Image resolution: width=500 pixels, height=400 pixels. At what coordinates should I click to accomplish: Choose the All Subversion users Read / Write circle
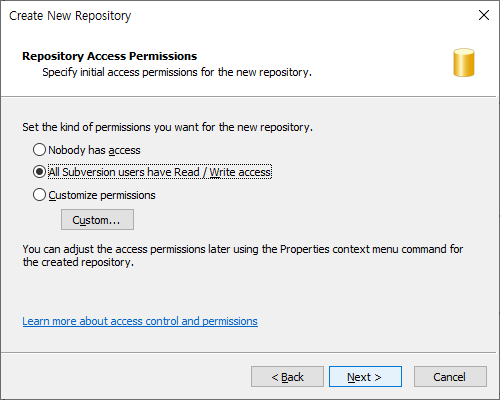(x=39, y=172)
